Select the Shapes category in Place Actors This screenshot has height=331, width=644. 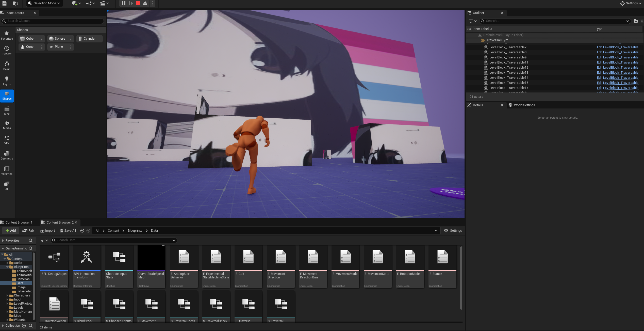(x=7, y=96)
